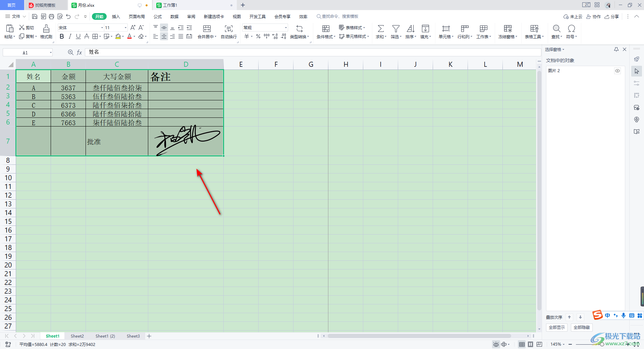Open the 文件 (File) menu
This screenshot has height=349, width=644.
(15, 16)
